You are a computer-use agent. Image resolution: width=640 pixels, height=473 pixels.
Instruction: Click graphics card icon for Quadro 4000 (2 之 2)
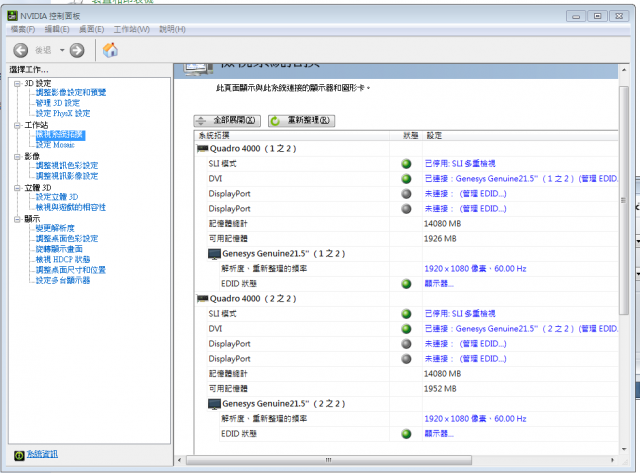coord(202,299)
